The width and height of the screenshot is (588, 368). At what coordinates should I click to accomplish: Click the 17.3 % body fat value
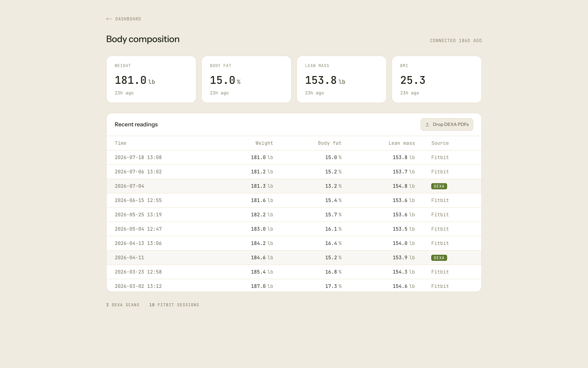(x=333, y=286)
